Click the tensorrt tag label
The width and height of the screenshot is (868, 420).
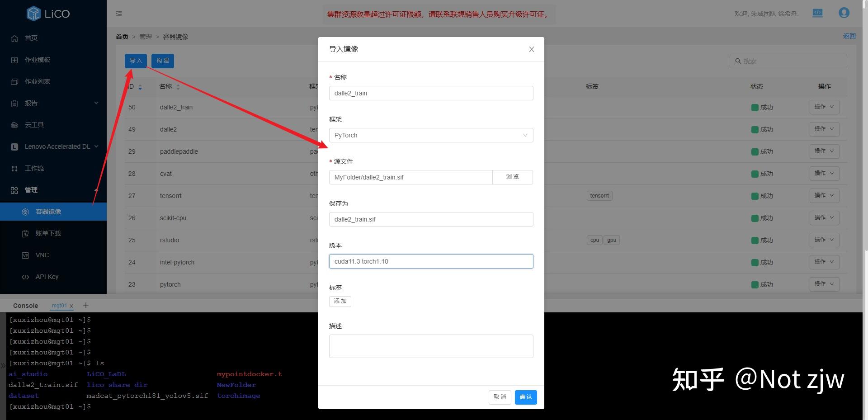tap(599, 196)
